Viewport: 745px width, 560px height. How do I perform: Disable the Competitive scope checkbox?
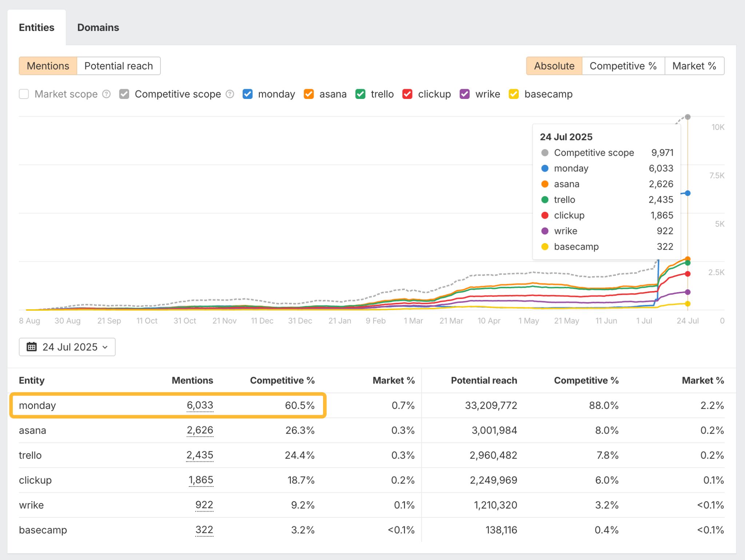pos(124,94)
